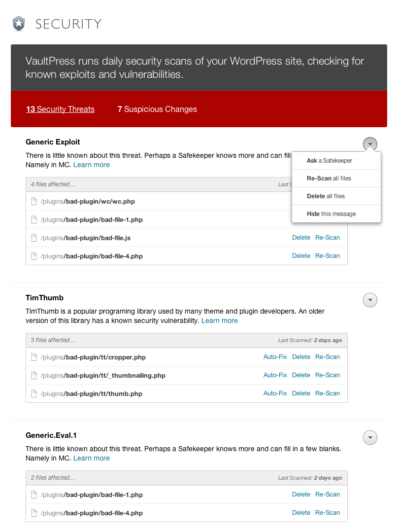
Task: Click the '3 files affected…' label
Action: (x=53, y=340)
